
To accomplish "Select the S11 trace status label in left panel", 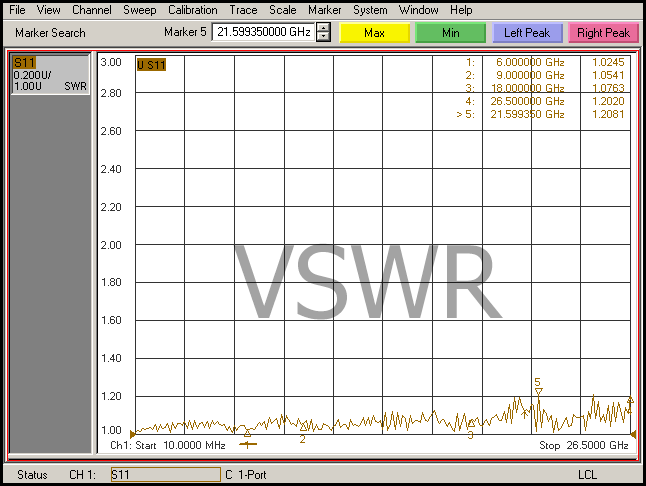I will point(24,63).
